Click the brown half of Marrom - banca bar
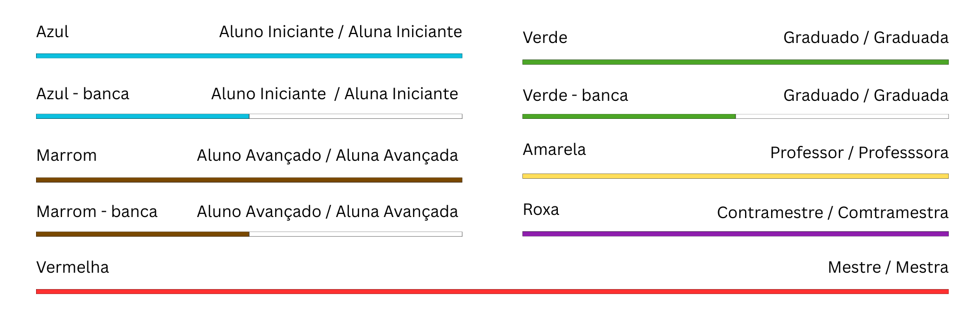 click(142, 234)
